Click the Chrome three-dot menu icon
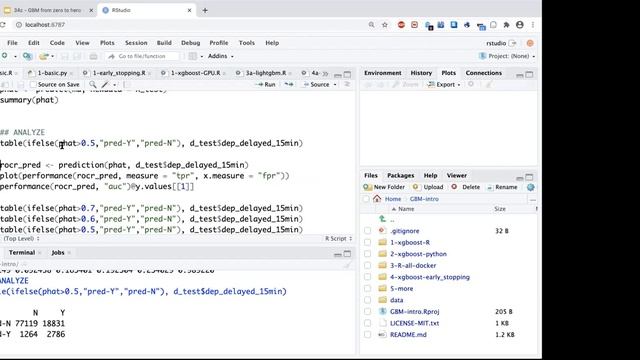This screenshot has width=640, height=360. (x=533, y=25)
